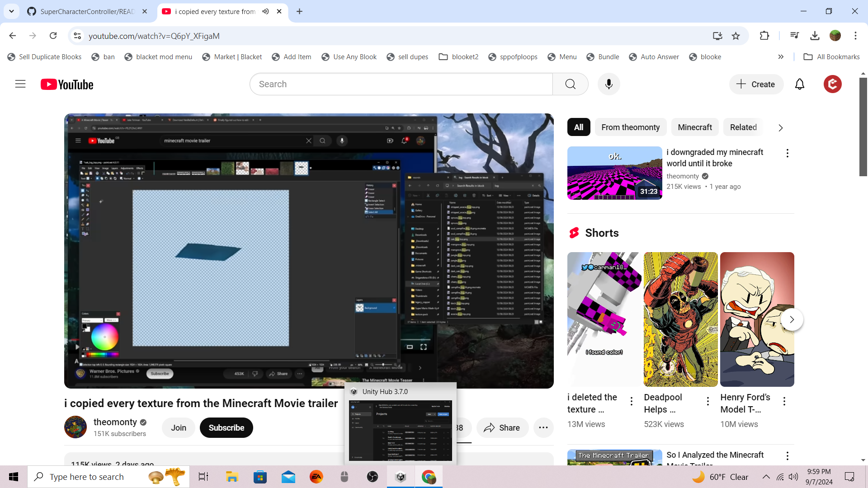
Task: Open Chrome extensions puzzle icon
Action: (x=764, y=36)
